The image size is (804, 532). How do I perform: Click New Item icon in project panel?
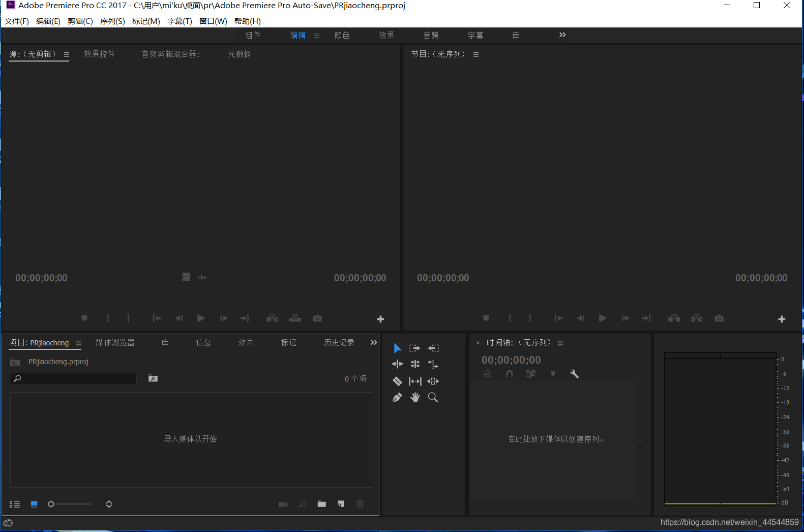click(x=341, y=504)
